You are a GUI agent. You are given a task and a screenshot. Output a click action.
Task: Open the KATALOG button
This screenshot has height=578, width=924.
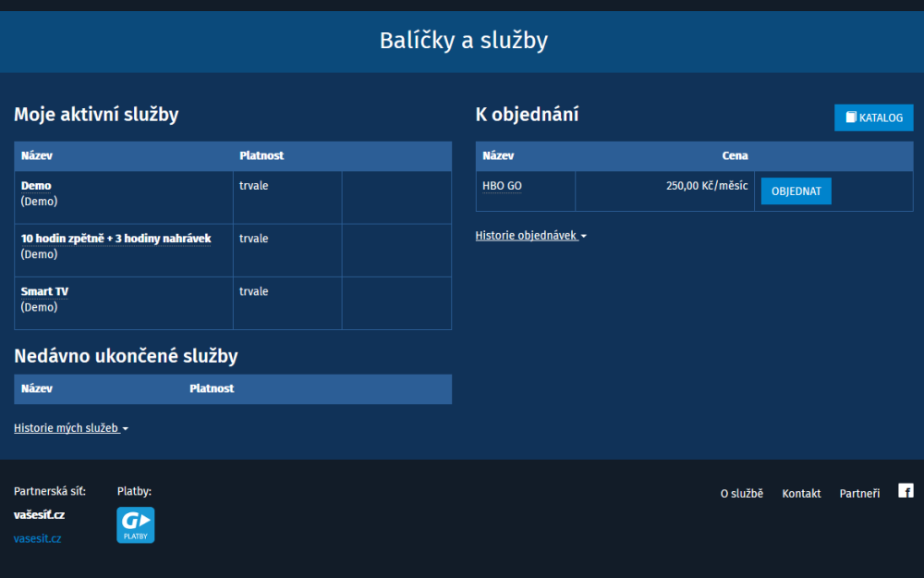pos(873,117)
